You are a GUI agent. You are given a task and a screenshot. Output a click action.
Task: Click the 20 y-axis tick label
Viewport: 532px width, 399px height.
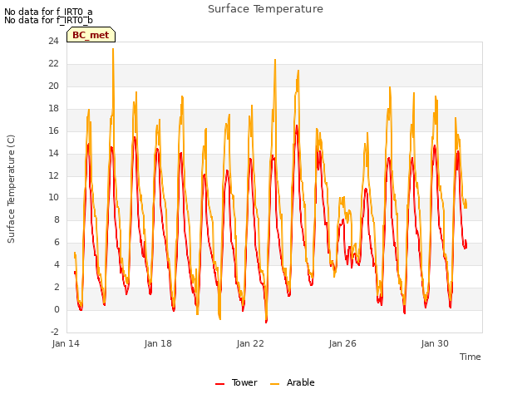click(x=53, y=86)
